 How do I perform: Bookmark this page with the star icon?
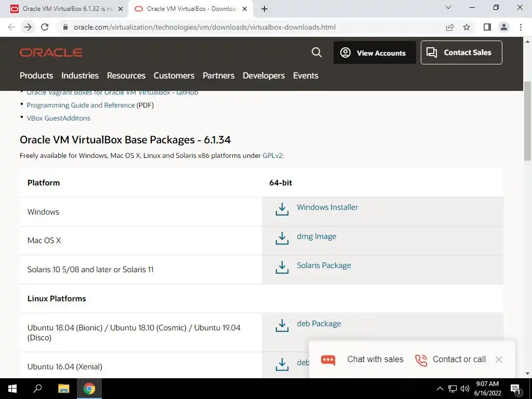pos(467,27)
